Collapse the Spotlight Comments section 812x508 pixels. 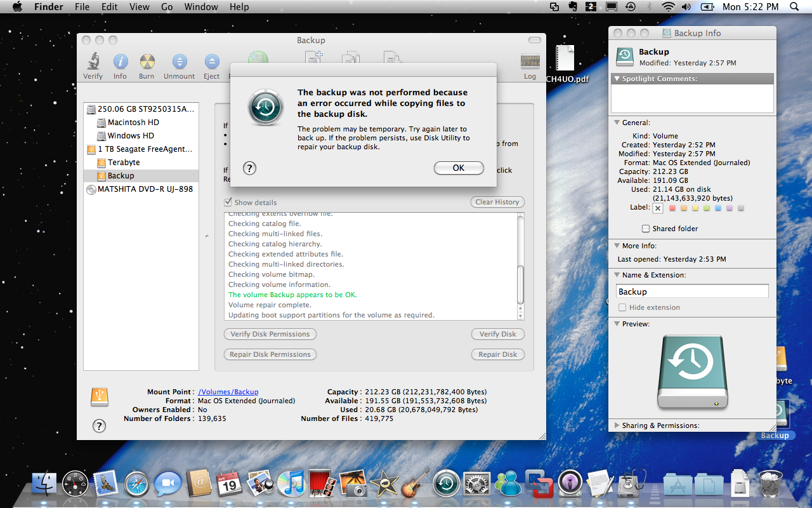coord(616,79)
